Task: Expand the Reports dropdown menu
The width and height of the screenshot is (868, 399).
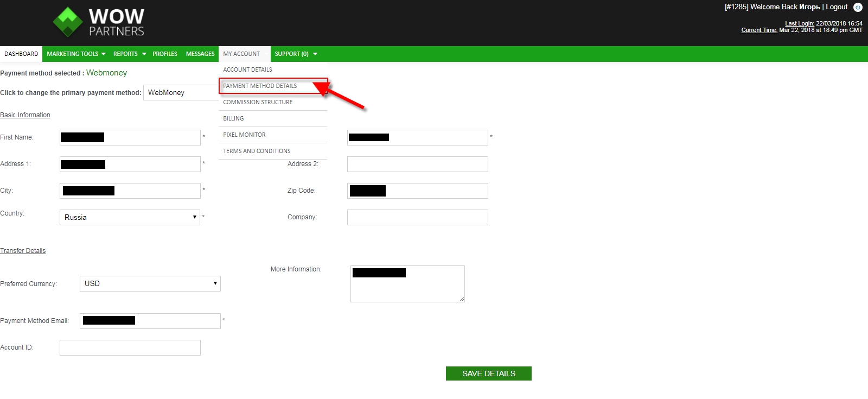Action: point(129,54)
